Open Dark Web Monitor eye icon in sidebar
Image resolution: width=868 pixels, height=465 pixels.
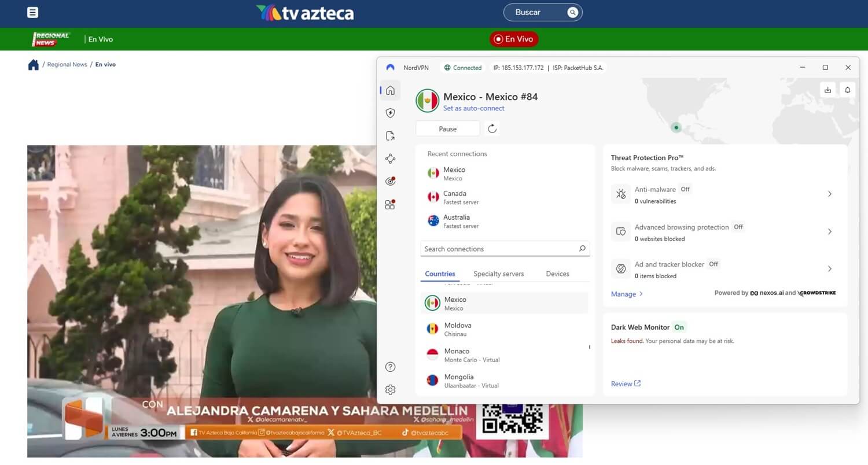[x=390, y=180]
